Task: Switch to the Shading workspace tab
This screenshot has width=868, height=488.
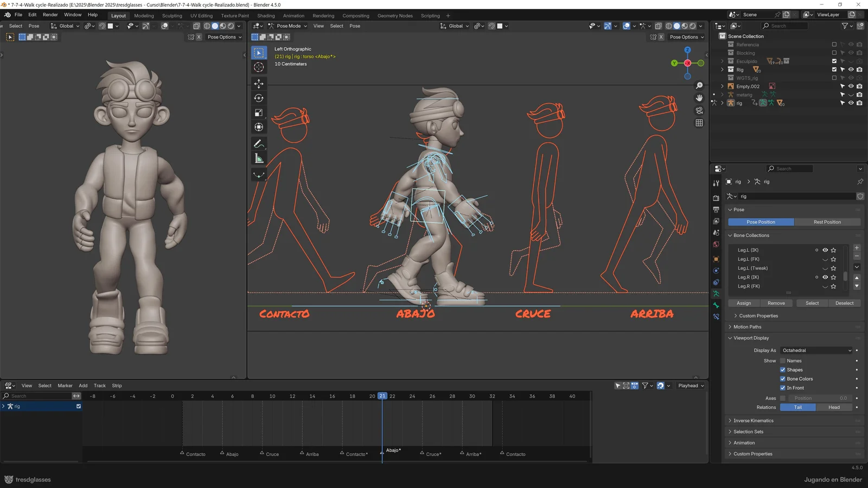Action: coord(266,15)
